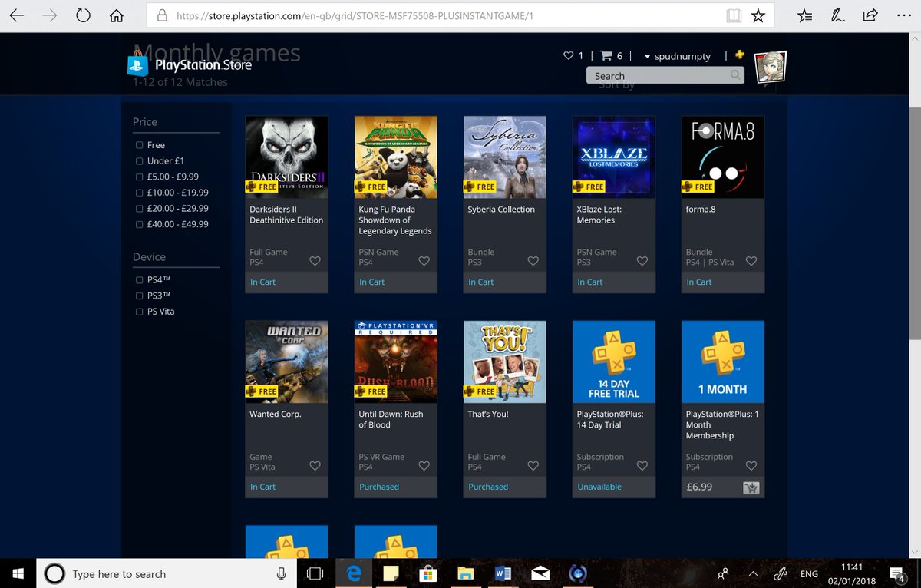The image size is (921, 588).
Task: Open the Sort By dropdown
Action: (708, 86)
